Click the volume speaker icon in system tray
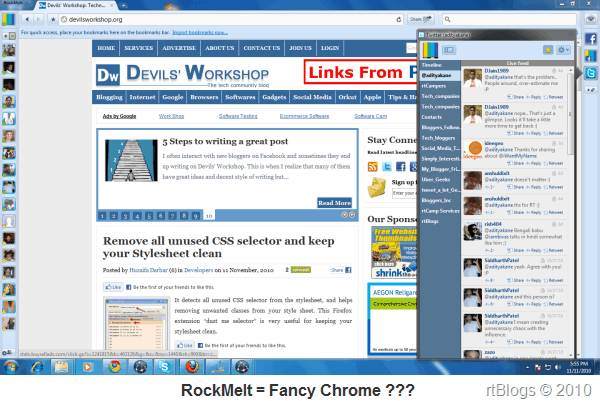Screen dimensions: 600x401 [558, 367]
